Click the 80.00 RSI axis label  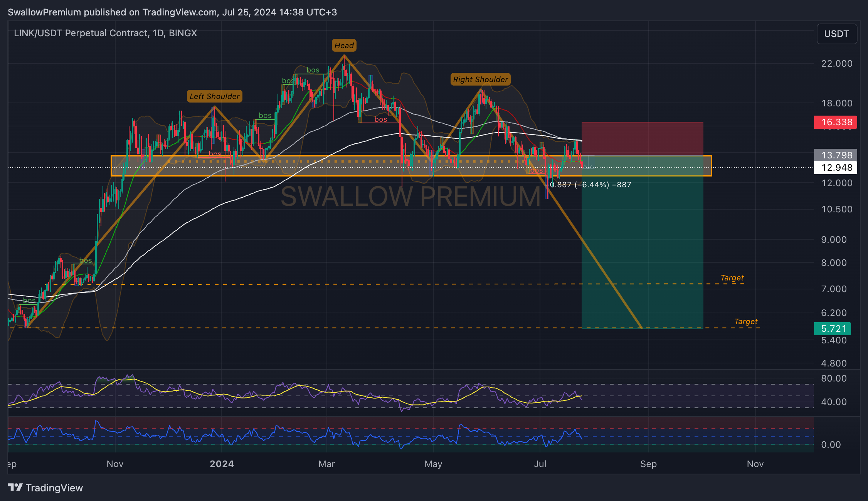(834, 378)
